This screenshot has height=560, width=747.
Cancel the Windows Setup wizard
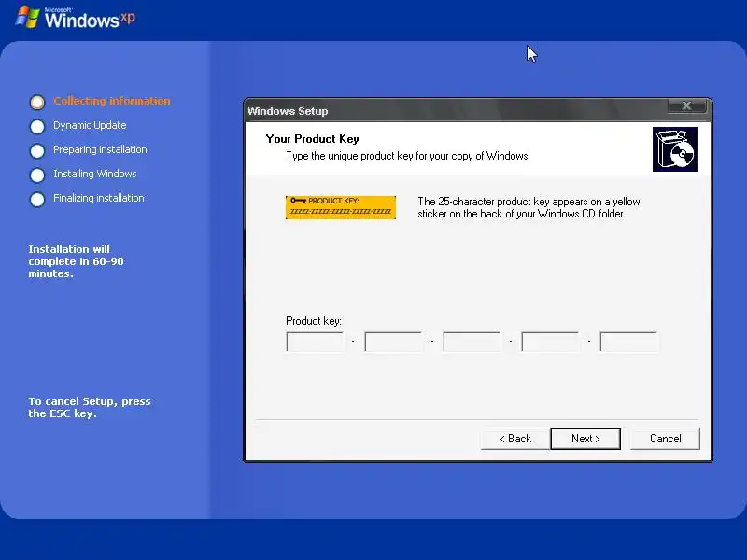tap(665, 439)
